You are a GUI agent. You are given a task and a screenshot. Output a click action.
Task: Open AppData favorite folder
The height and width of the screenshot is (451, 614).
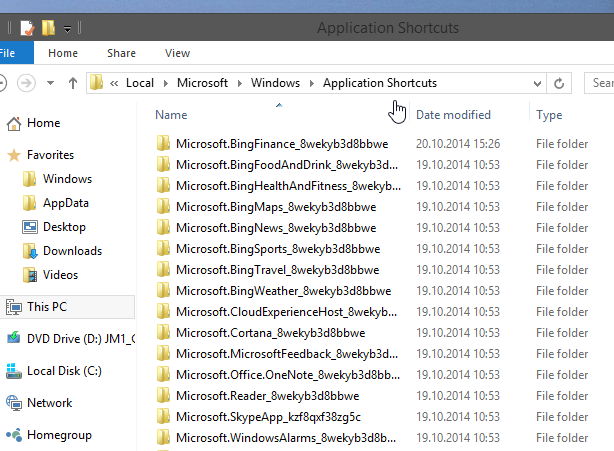(66, 203)
